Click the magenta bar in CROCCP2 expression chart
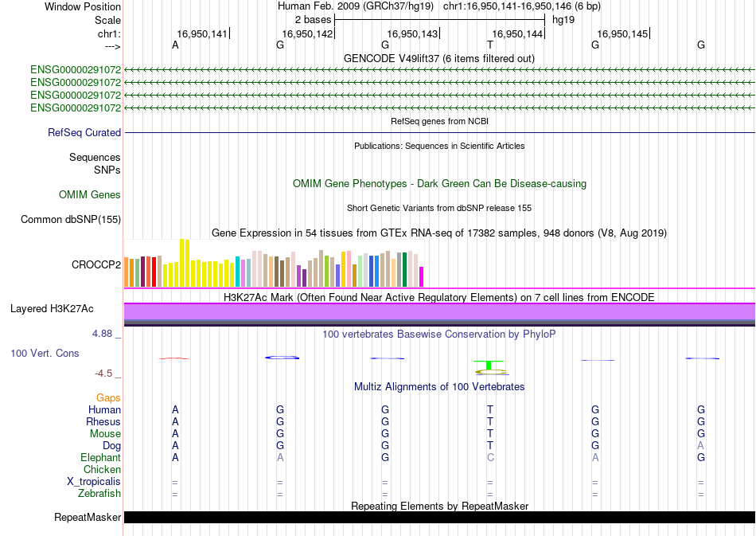 pyautogui.click(x=422, y=277)
